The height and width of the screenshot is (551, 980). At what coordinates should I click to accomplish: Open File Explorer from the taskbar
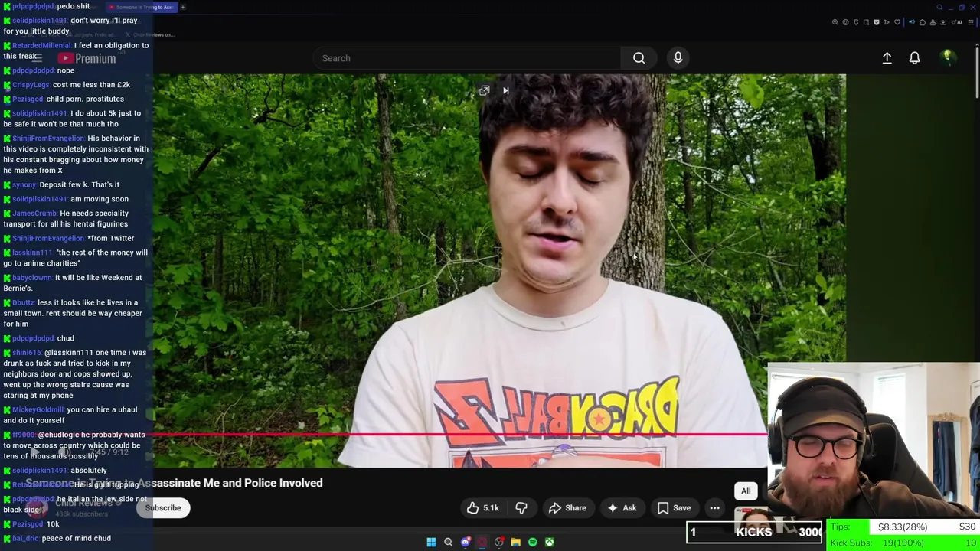click(515, 542)
